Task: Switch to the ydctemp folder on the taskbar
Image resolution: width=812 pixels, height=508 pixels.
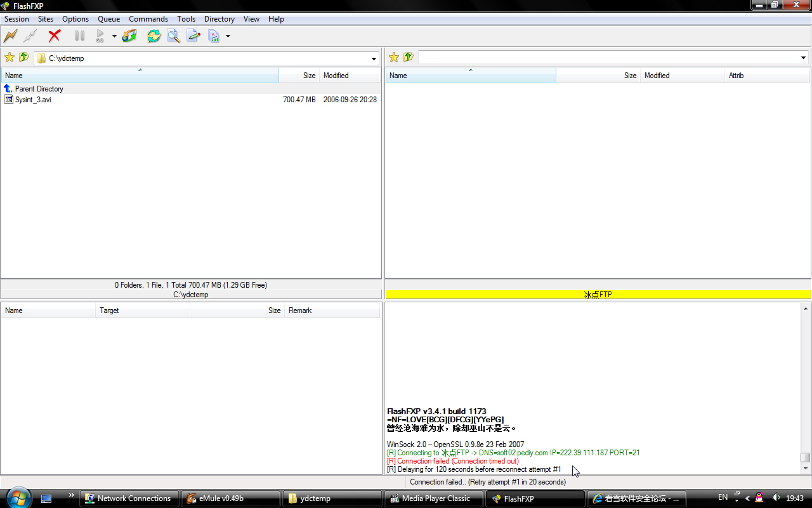Action: point(332,498)
